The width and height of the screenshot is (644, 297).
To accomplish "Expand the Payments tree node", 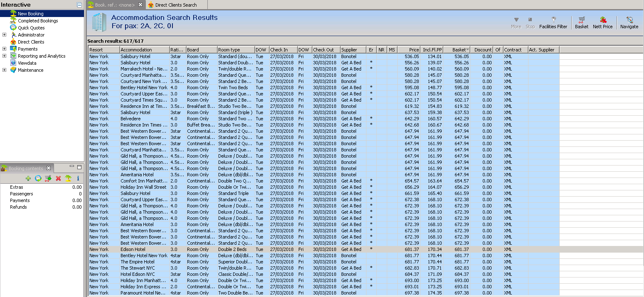I will pos(4,49).
